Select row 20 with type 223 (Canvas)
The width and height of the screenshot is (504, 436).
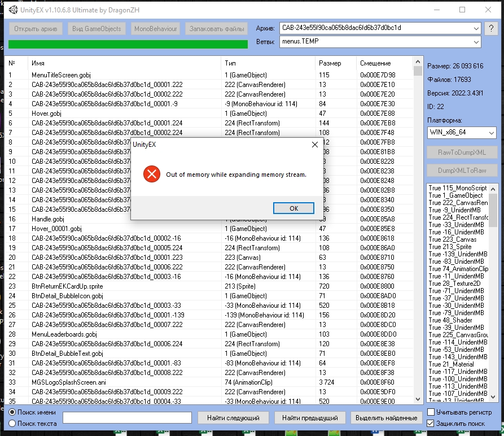tap(209, 257)
